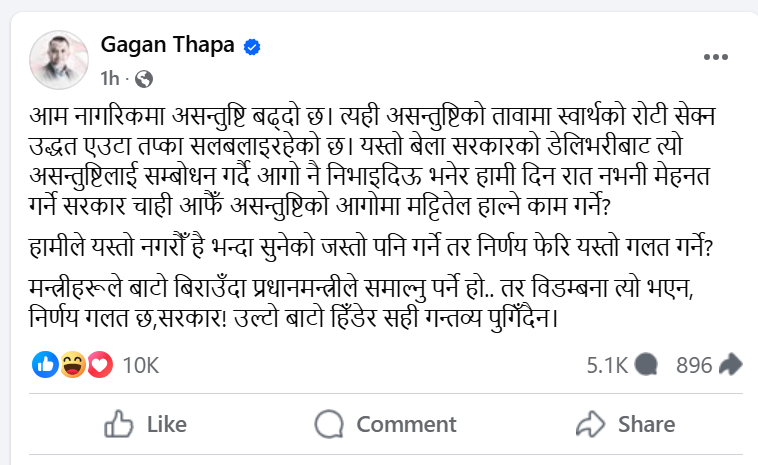Screen dimensions: 758x465
Task: Click the Haha laughing reaction emoji
Action: click(72, 365)
